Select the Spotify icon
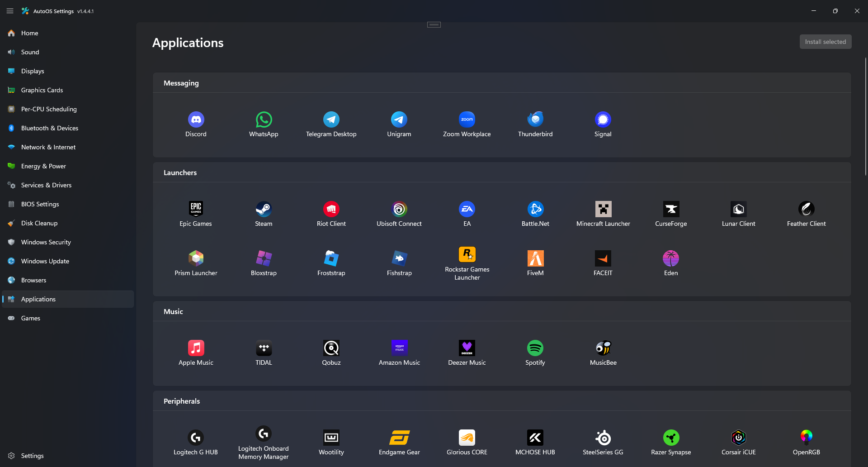This screenshot has height=467, width=868. point(535,348)
